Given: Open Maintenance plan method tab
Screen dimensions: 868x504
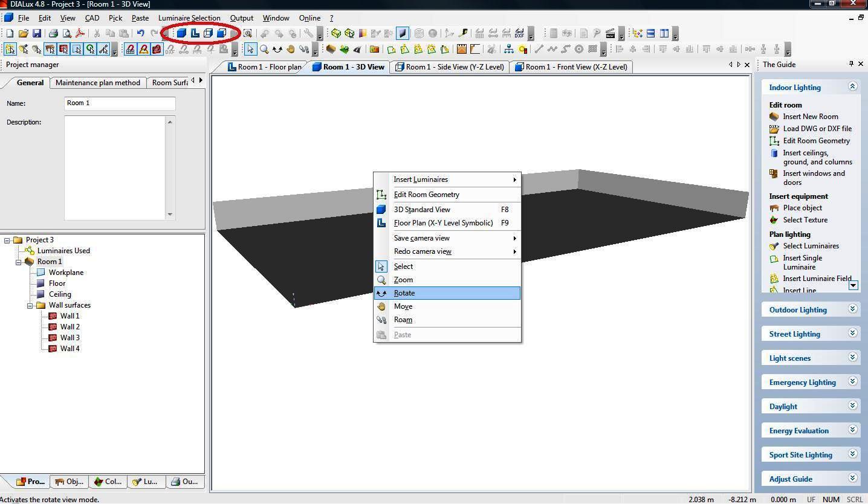Looking at the screenshot, I should pyautogui.click(x=98, y=83).
